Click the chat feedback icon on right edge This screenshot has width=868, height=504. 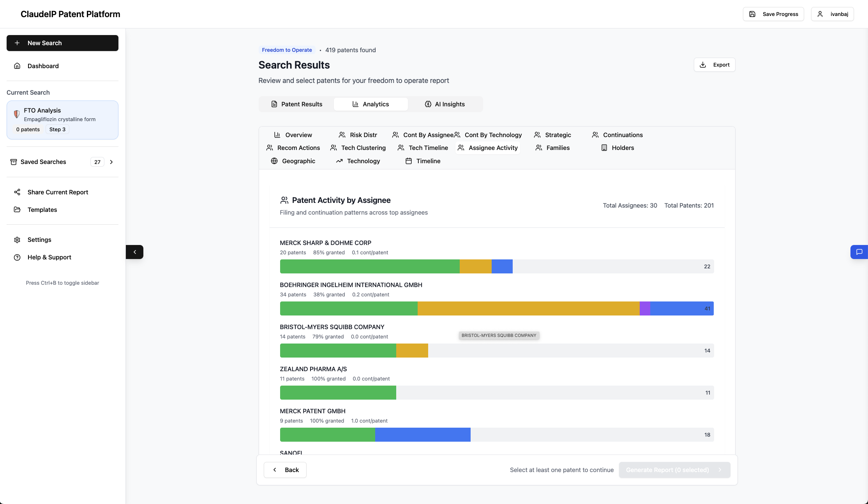tap(859, 252)
